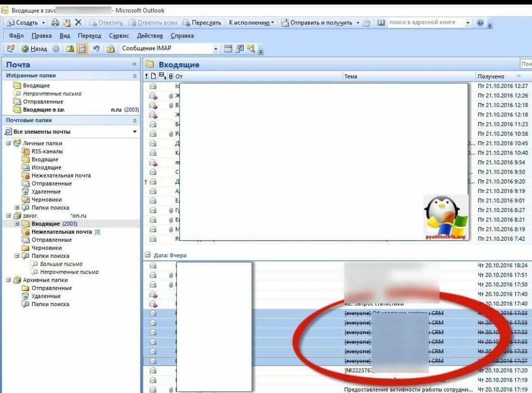532x393 pixels.
Task: Click the greyed icon after Отправить и получить
Action: (x=366, y=23)
